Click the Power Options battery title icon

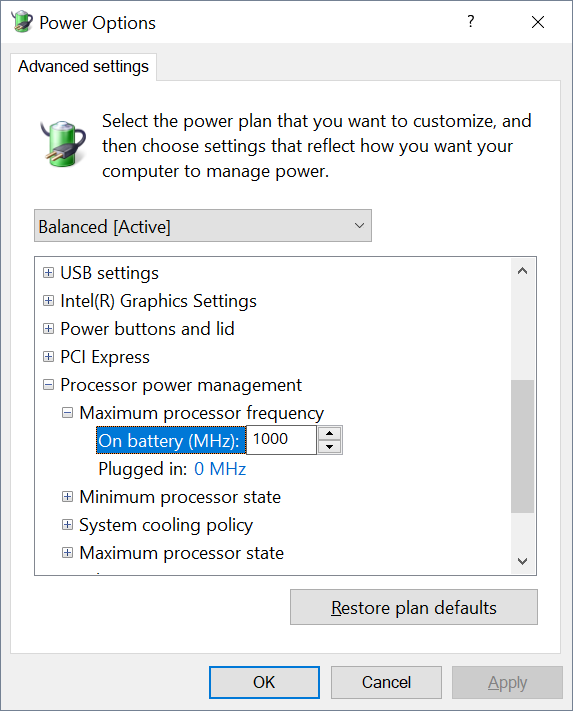click(22, 21)
